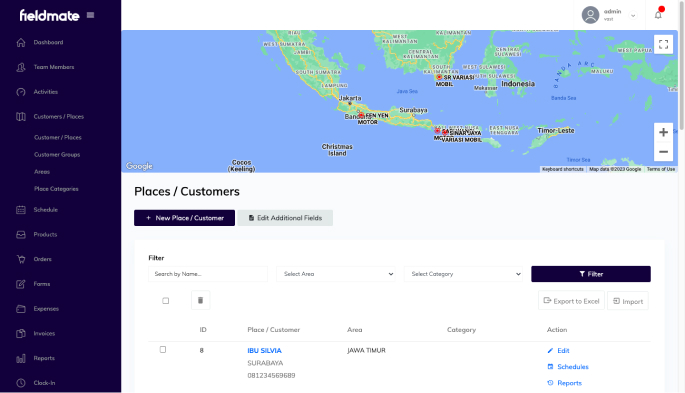Tick the select-all checkbox
This screenshot has width=685, height=393.
pos(166,300)
